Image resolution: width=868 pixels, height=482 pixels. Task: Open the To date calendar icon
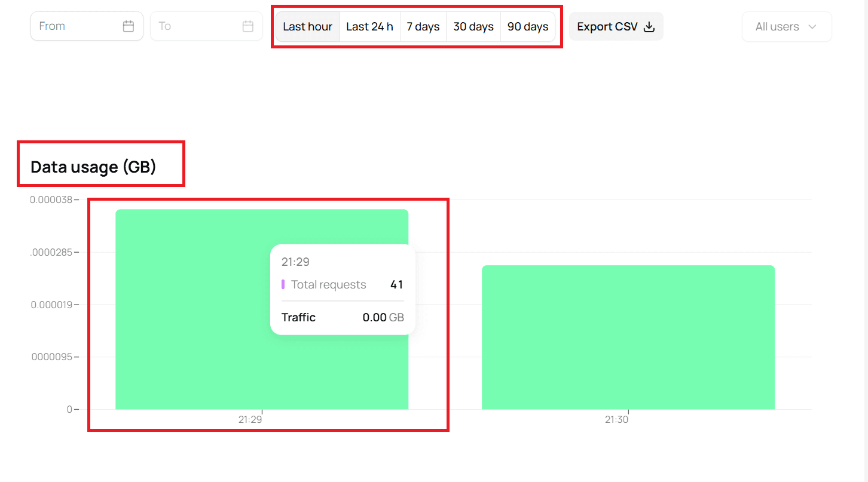[x=248, y=26]
